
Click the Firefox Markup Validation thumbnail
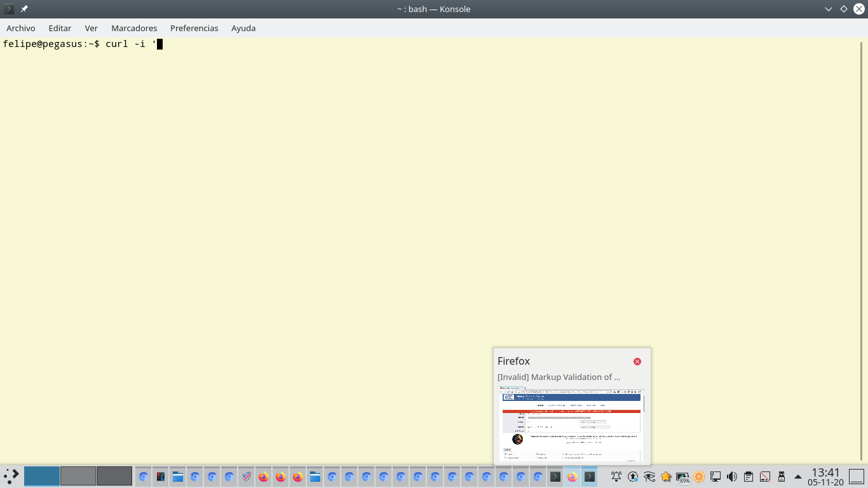pos(572,424)
